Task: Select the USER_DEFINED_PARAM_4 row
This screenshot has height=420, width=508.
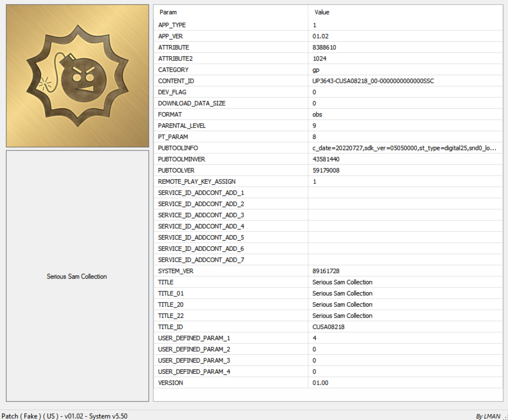Action: tap(328, 372)
